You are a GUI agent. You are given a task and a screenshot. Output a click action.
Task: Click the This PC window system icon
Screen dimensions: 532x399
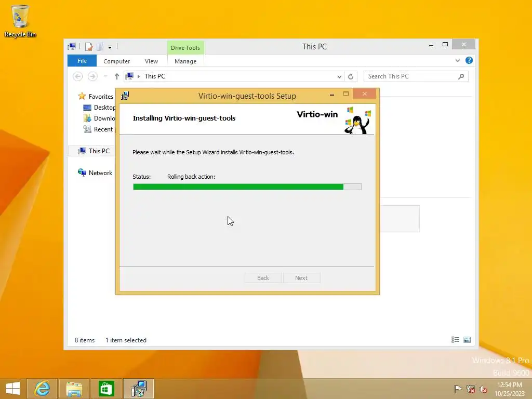click(x=72, y=46)
